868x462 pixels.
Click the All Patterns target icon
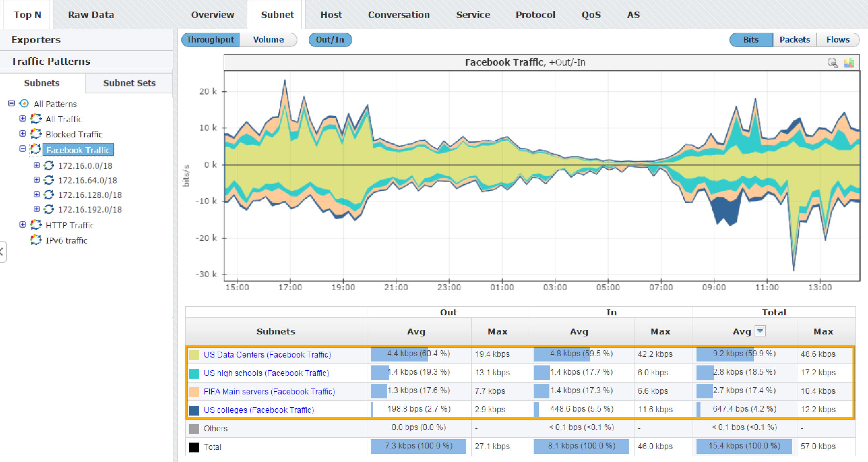pyautogui.click(x=24, y=103)
